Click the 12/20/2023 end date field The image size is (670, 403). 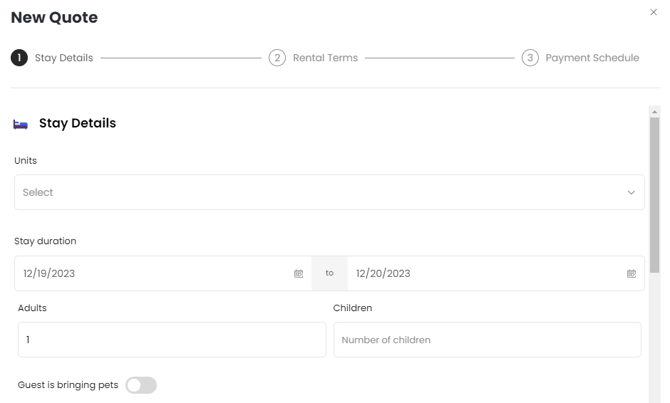point(480,273)
